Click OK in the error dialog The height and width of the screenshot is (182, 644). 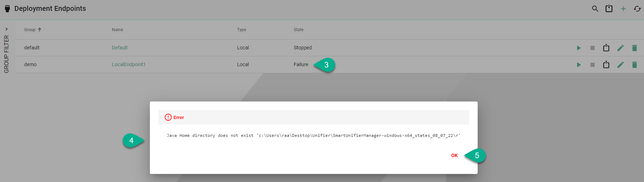454,155
